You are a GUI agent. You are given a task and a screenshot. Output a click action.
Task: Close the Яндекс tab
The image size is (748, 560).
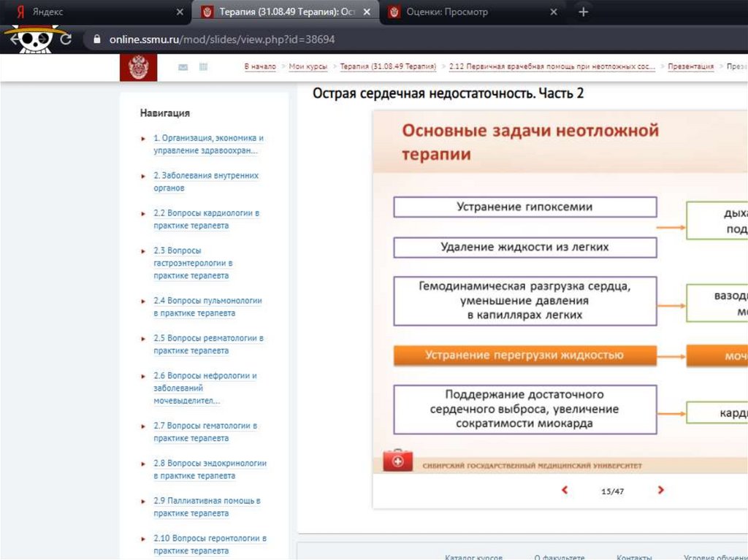180,12
